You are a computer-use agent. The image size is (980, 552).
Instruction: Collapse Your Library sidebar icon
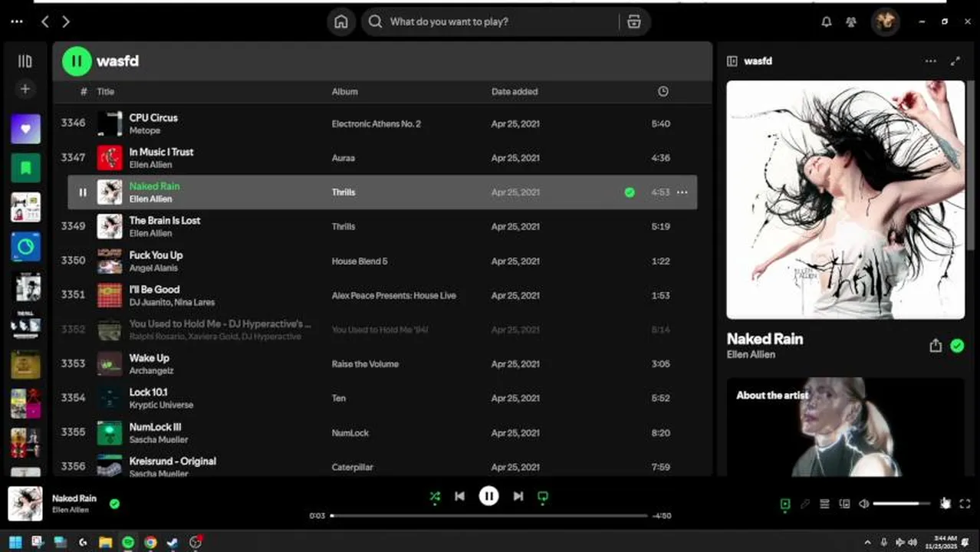coord(25,61)
